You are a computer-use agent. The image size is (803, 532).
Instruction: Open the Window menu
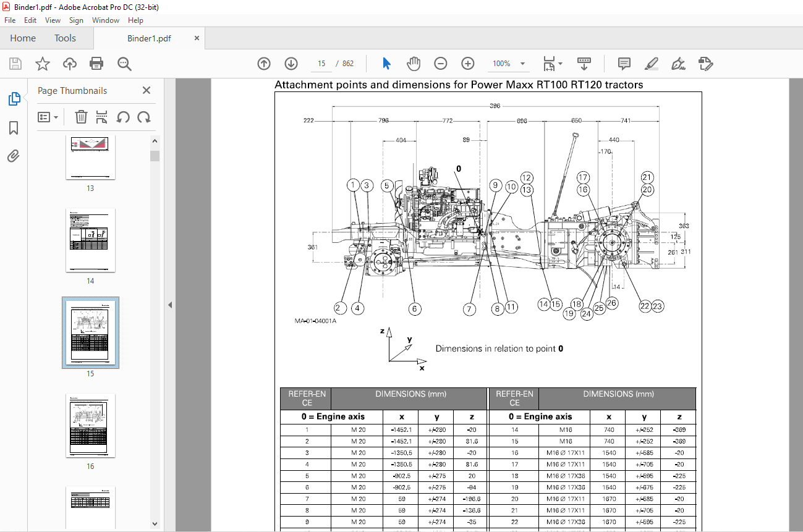tap(106, 20)
